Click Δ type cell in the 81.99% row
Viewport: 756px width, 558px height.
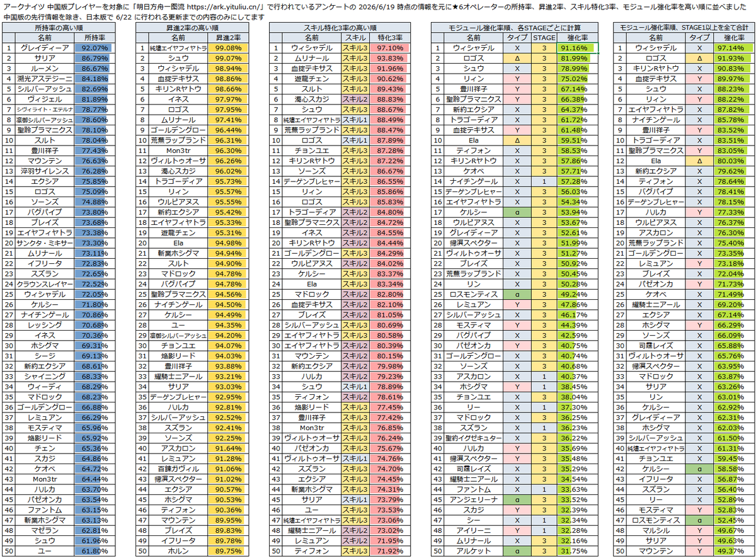point(517,58)
